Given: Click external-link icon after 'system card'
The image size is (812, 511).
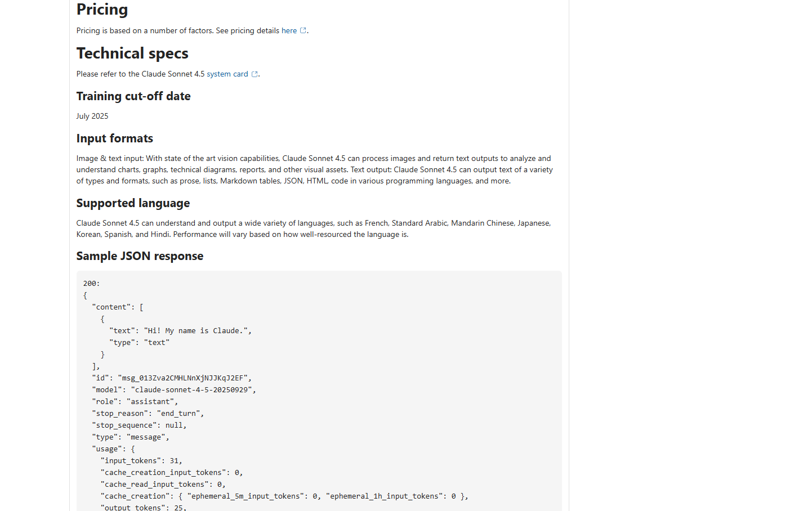Looking at the screenshot, I should 255,74.
